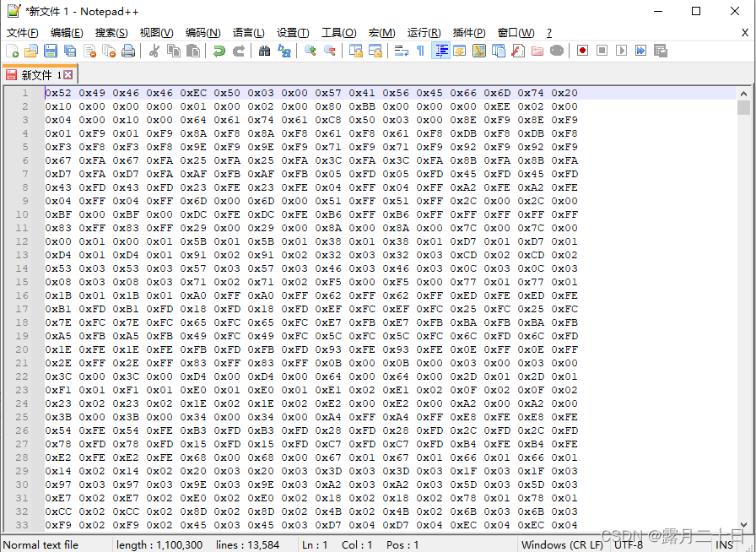Click the 0x52 value on line 1

point(58,93)
